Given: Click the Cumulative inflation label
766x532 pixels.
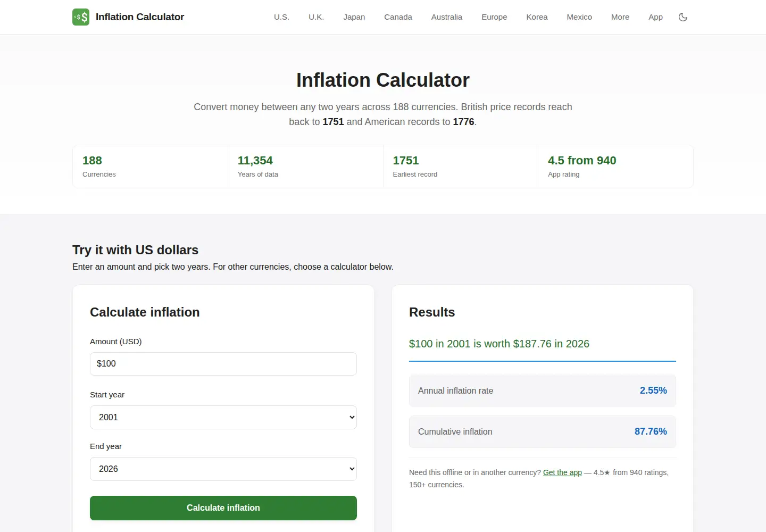Looking at the screenshot, I should coord(455,431).
